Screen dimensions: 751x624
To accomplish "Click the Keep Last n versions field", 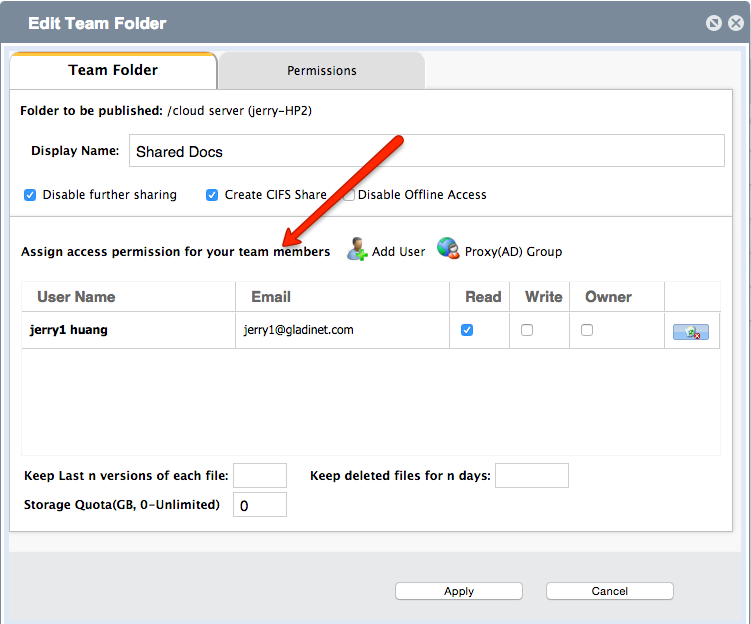I will (x=260, y=476).
